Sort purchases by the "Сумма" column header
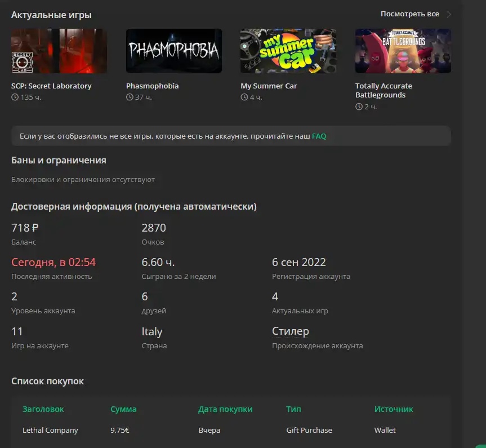Screen dimensions: 486x448 coord(123,409)
